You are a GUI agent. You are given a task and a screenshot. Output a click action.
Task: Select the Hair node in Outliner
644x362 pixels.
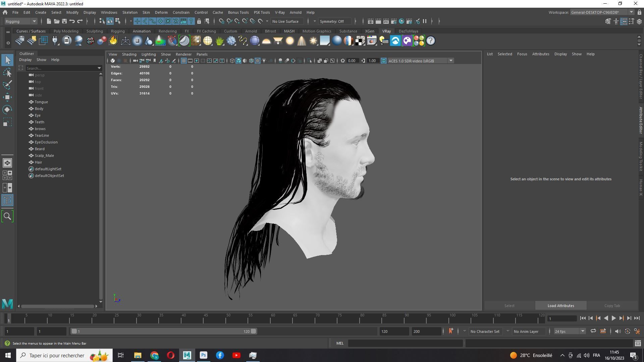click(38, 162)
